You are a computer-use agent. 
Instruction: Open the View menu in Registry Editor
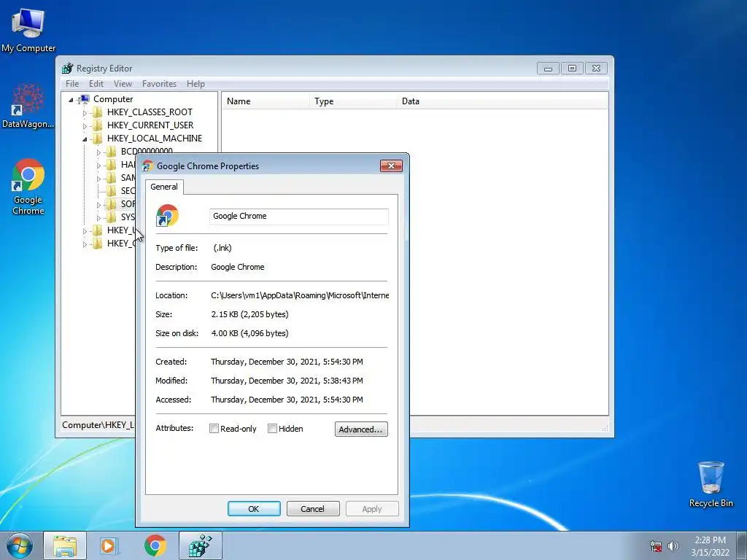(x=123, y=84)
